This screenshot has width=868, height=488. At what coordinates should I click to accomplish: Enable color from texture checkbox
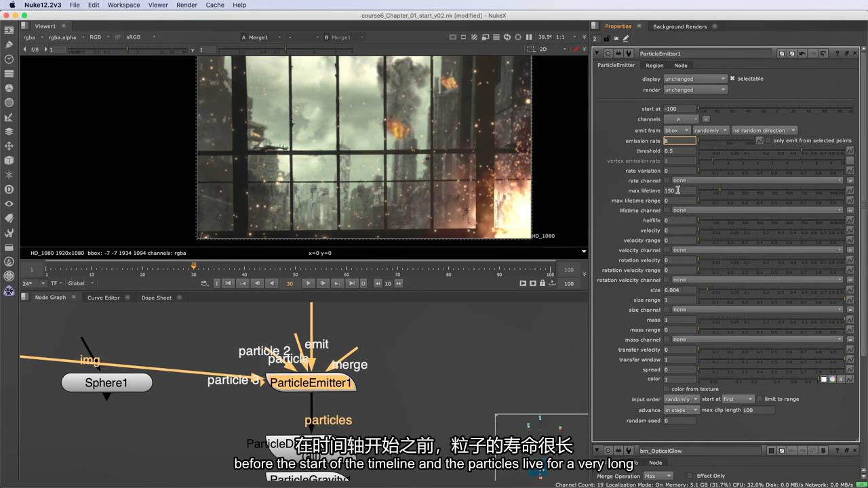point(666,389)
